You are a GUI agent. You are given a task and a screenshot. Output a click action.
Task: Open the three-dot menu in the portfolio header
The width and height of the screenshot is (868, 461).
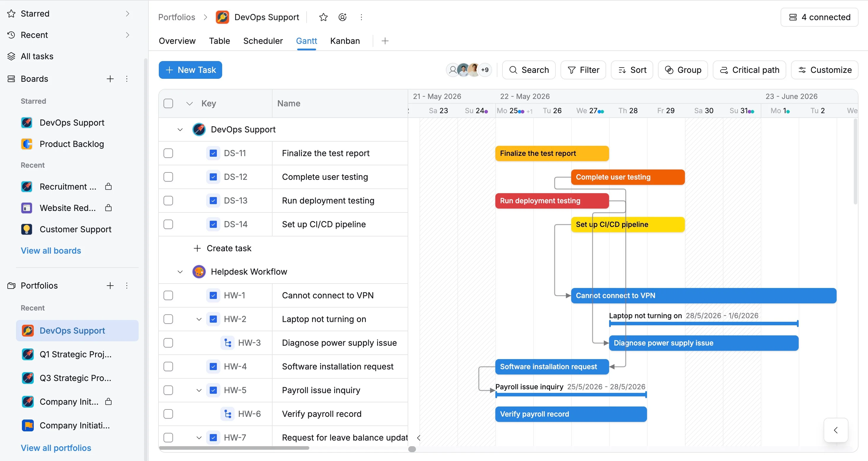[x=361, y=17]
